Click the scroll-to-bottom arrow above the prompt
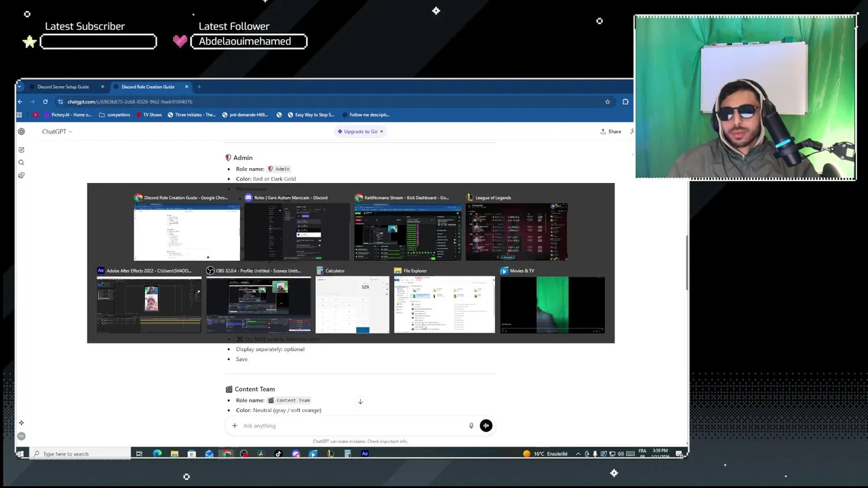 point(360,401)
